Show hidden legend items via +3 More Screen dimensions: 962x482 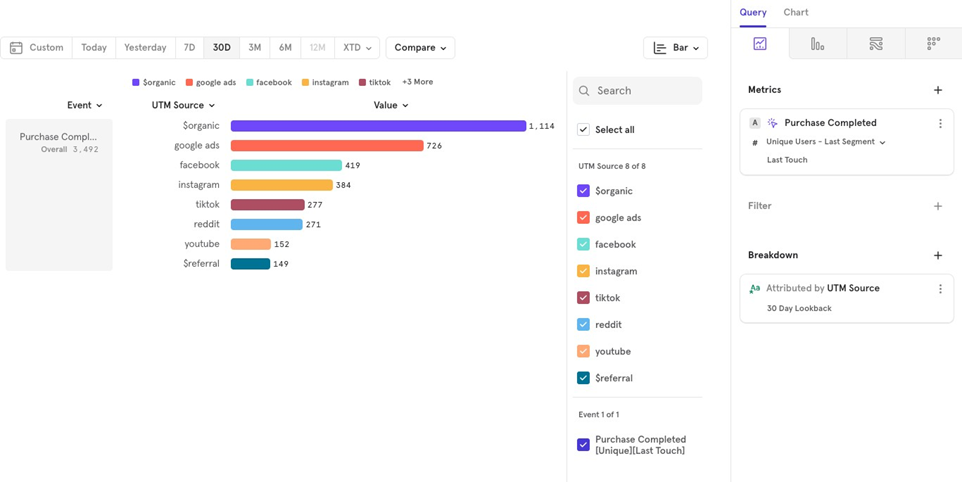click(417, 82)
